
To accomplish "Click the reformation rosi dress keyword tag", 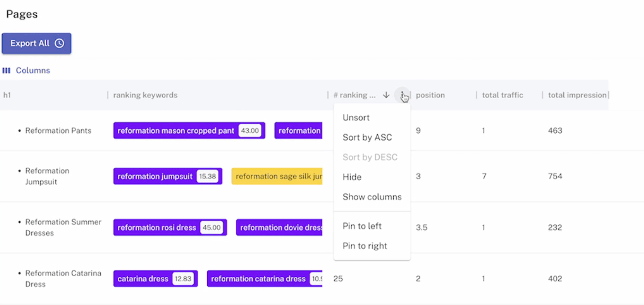I will (170, 228).
